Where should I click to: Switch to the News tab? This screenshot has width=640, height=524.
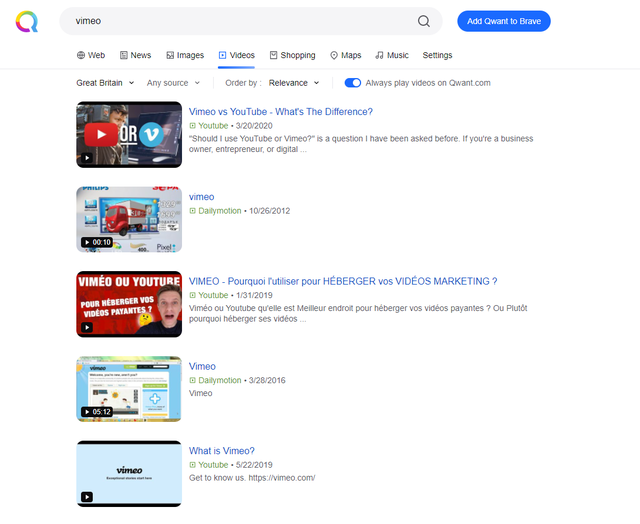(136, 55)
